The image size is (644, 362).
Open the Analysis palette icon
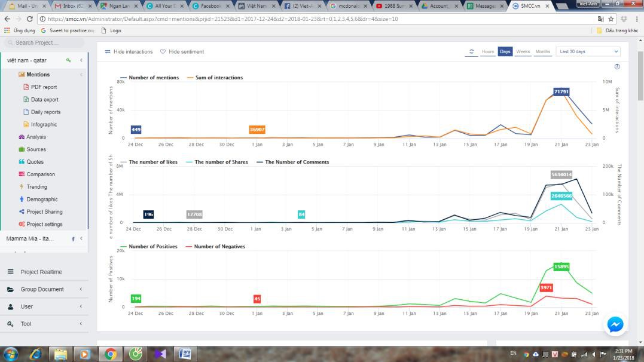point(22,137)
